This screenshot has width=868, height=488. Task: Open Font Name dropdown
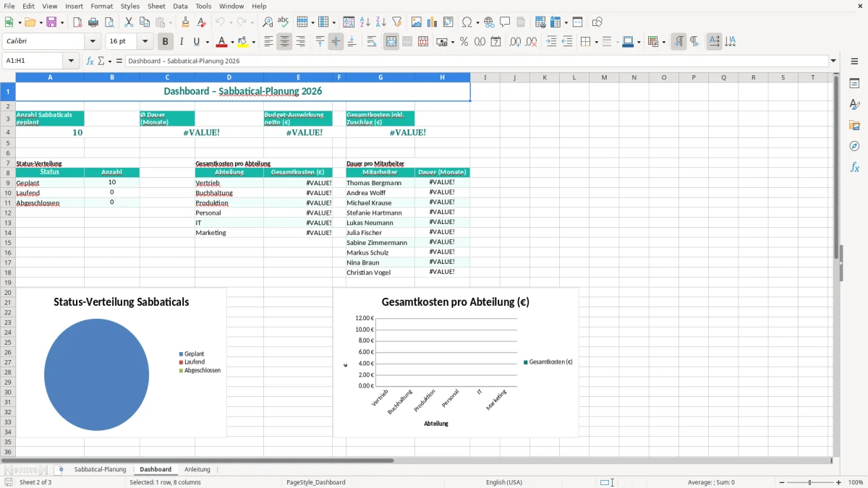tap(93, 42)
